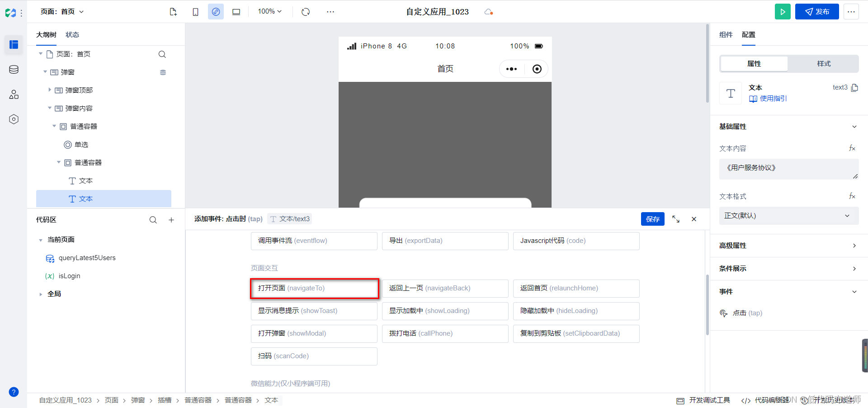Open the 正文(默认) text format dropdown
Image resolution: width=868 pixels, height=408 pixels.
[788, 216]
